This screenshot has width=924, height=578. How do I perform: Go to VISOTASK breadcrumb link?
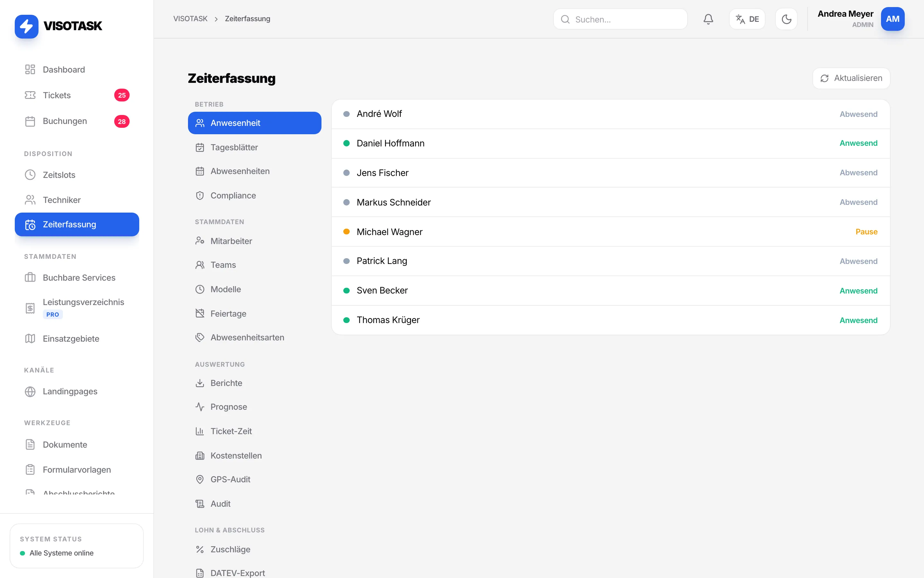pyautogui.click(x=190, y=19)
